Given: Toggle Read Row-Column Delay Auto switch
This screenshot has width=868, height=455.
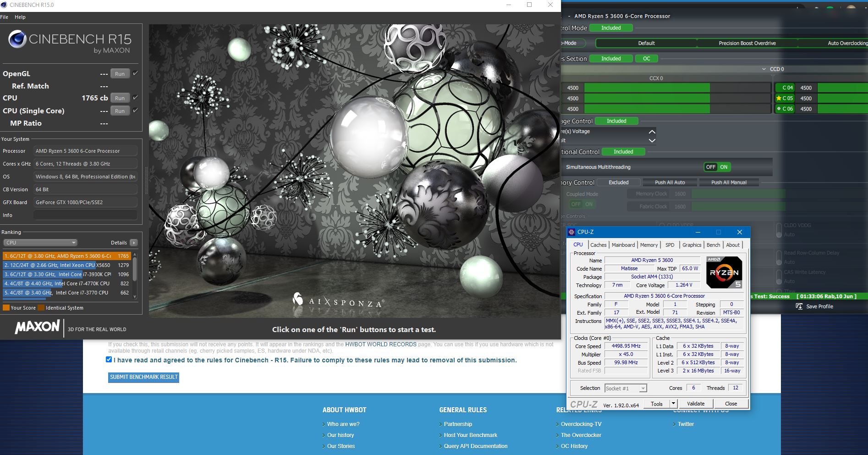Looking at the screenshot, I should (x=779, y=257).
